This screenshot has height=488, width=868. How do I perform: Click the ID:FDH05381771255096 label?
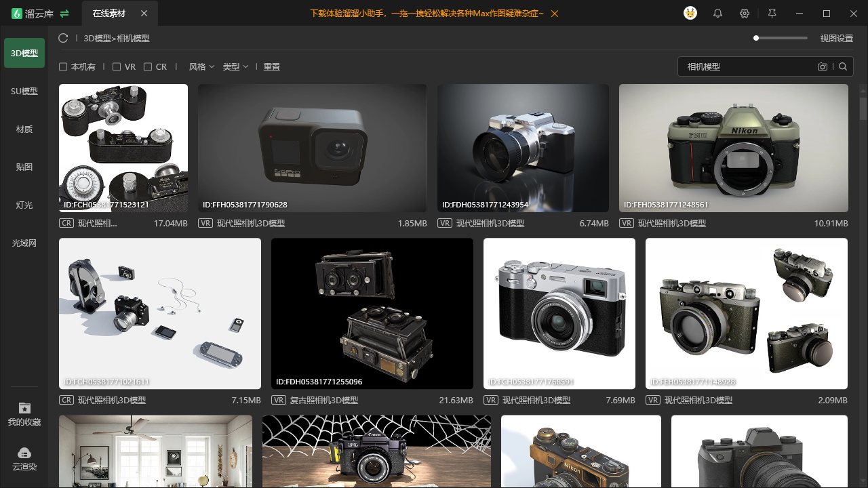[x=319, y=382]
